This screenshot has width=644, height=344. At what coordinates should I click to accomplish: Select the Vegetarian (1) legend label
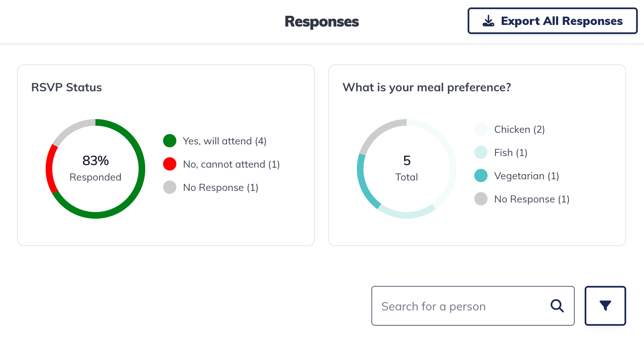click(x=527, y=176)
